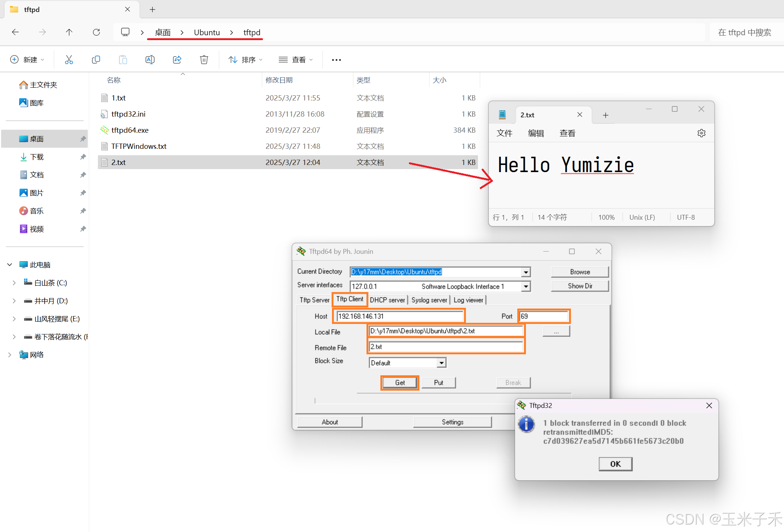Click the Copy icon in the Explorer toolbar
Viewport: 784px width, 532px height.
pos(96,60)
